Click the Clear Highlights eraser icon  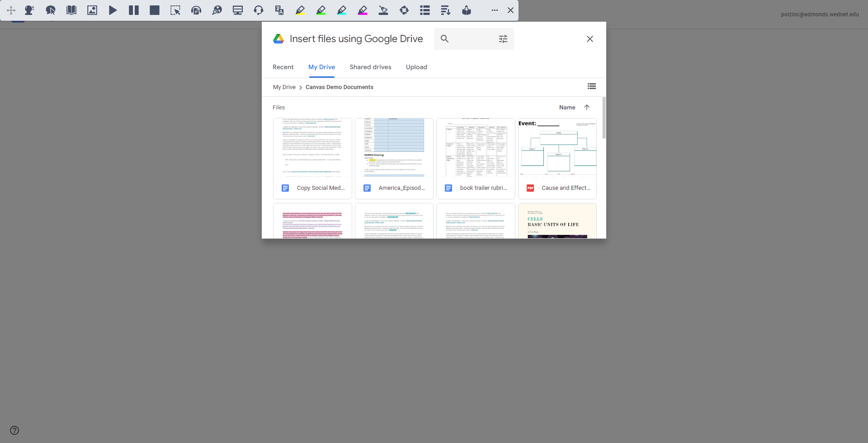pyautogui.click(x=383, y=10)
